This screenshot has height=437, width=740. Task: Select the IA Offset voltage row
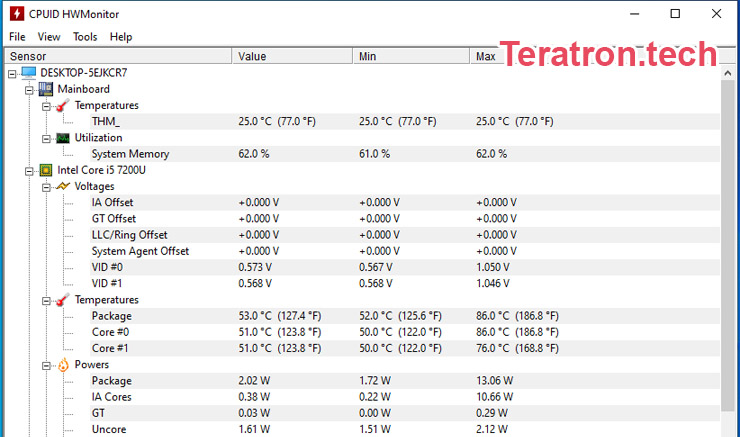(x=405, y=202)
